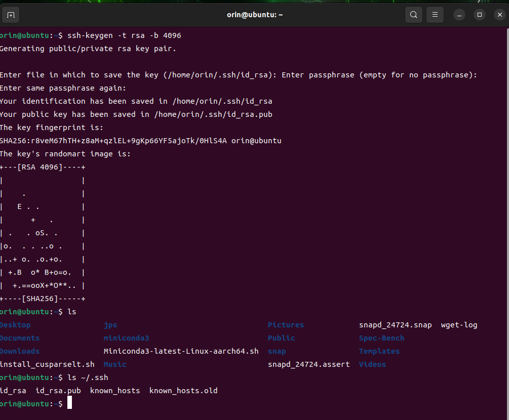Close the terminal window

coord(500,15)
